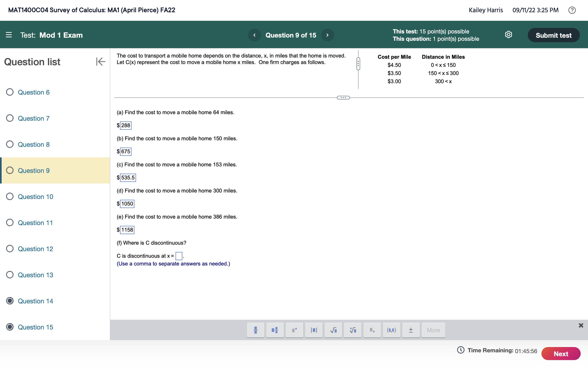Select Question 14 radio button
The image size is (588, 367).
(10, 301)
